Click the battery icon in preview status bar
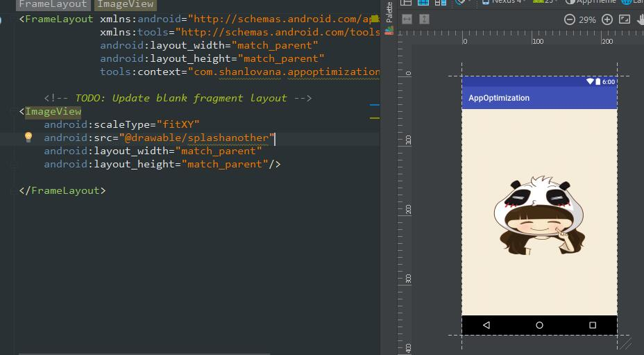Screen dimensions: 644x355 598,81
